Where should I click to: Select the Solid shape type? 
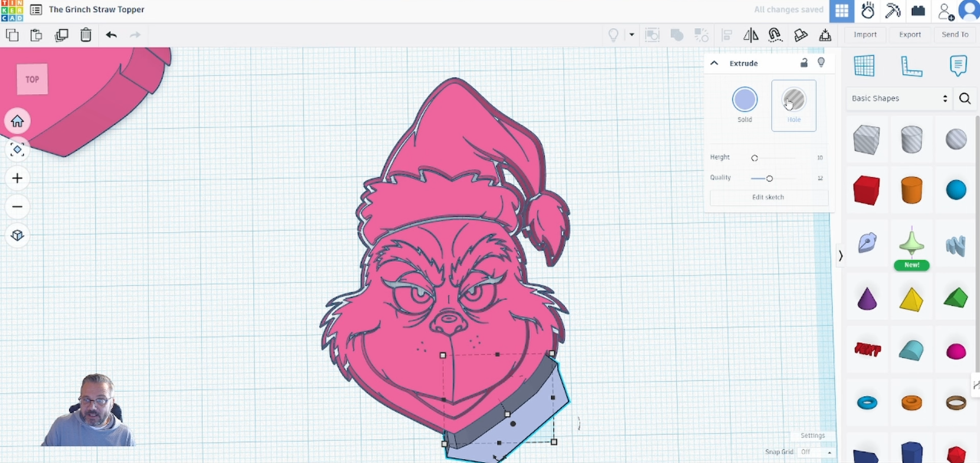coord(744,100)
